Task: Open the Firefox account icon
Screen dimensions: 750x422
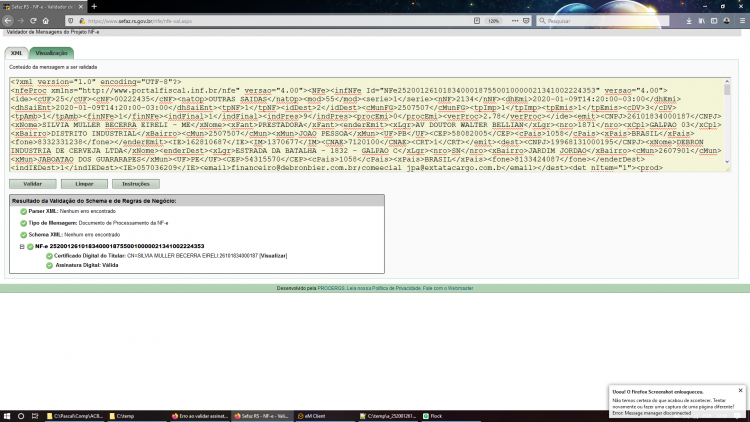Action: [x=727, y=21]
